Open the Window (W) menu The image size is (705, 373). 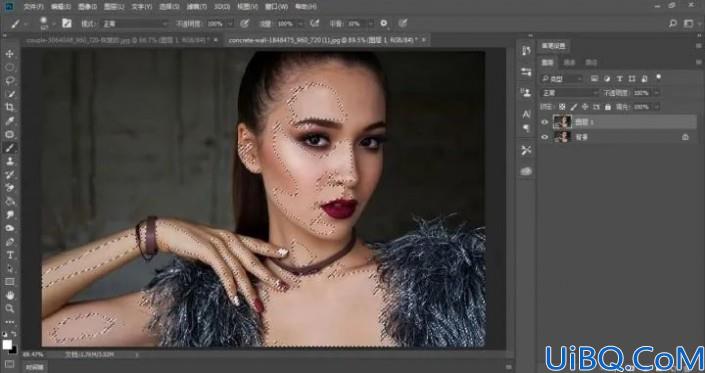(277, 7)
